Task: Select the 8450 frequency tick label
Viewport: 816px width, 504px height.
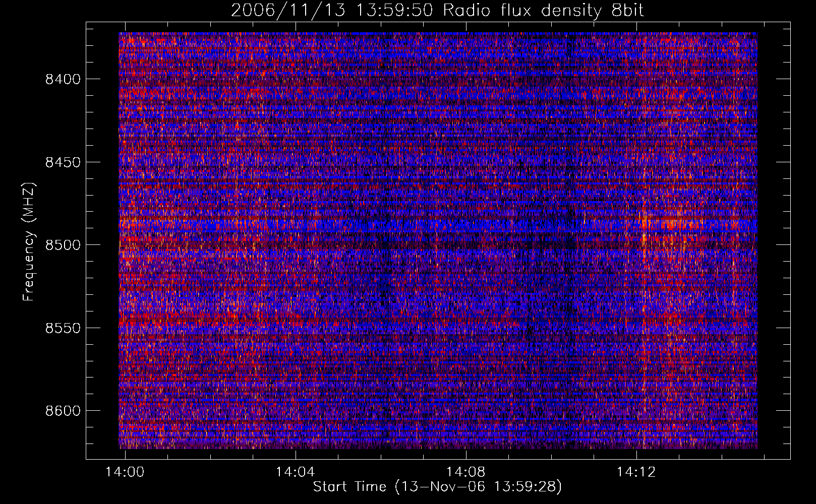Action: click(63, 162)
